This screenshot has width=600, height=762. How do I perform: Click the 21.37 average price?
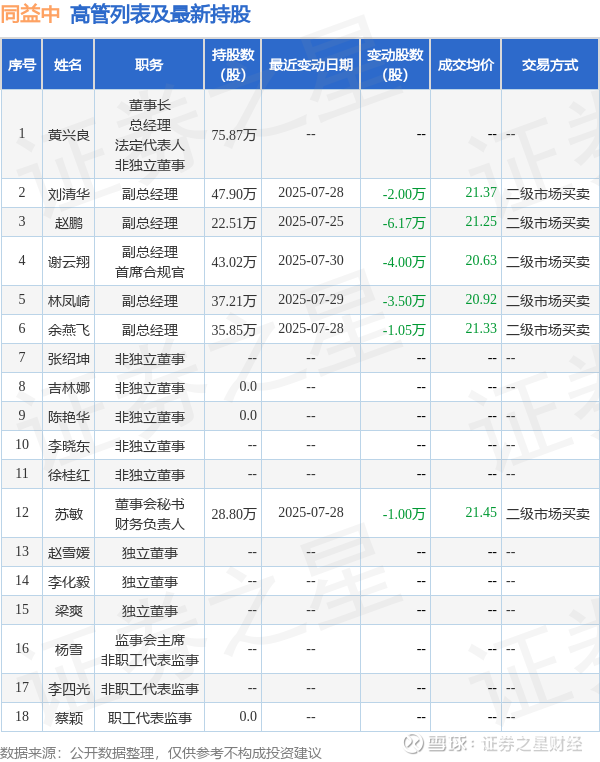[481, 192]
